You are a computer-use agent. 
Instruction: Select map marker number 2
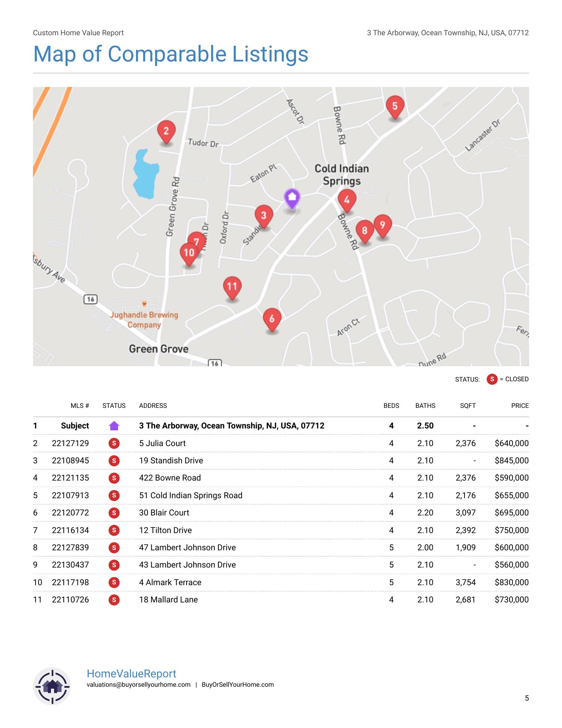point(166,131)
